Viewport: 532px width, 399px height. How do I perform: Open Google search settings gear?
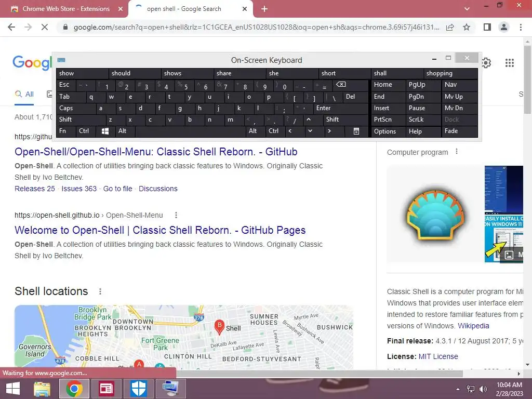pos(486,63)
